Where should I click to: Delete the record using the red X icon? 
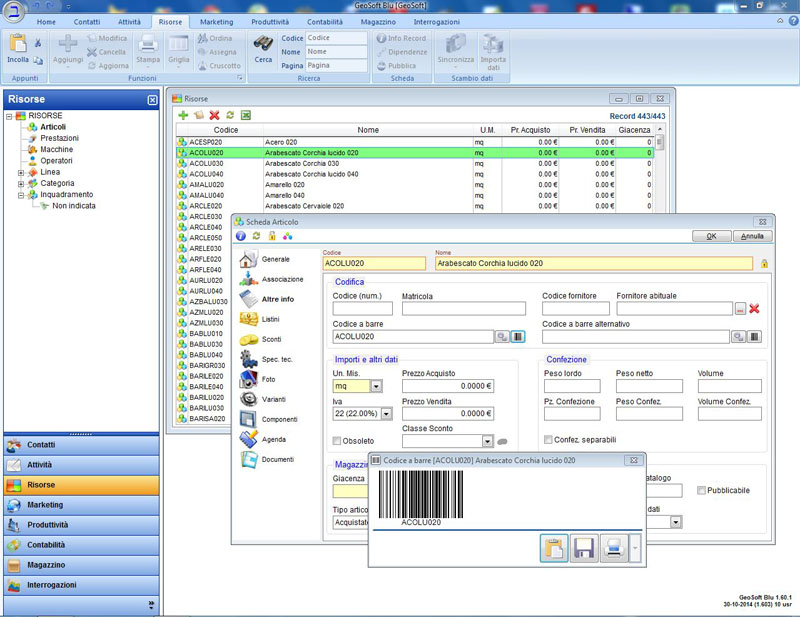pos(214,116)
